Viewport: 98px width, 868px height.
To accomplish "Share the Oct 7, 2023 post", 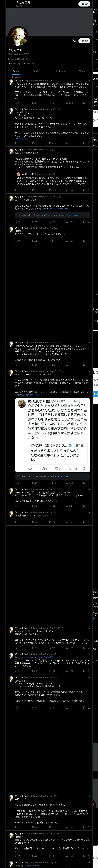I will (89, 222).
